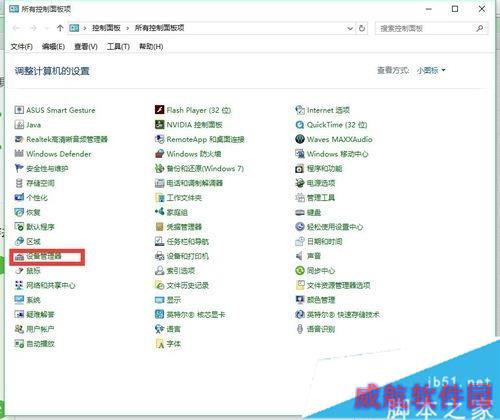The height and width of the screenshot is (420, 500).
Task: Open the 工作文件夹 link
Action: pos(184,198)
